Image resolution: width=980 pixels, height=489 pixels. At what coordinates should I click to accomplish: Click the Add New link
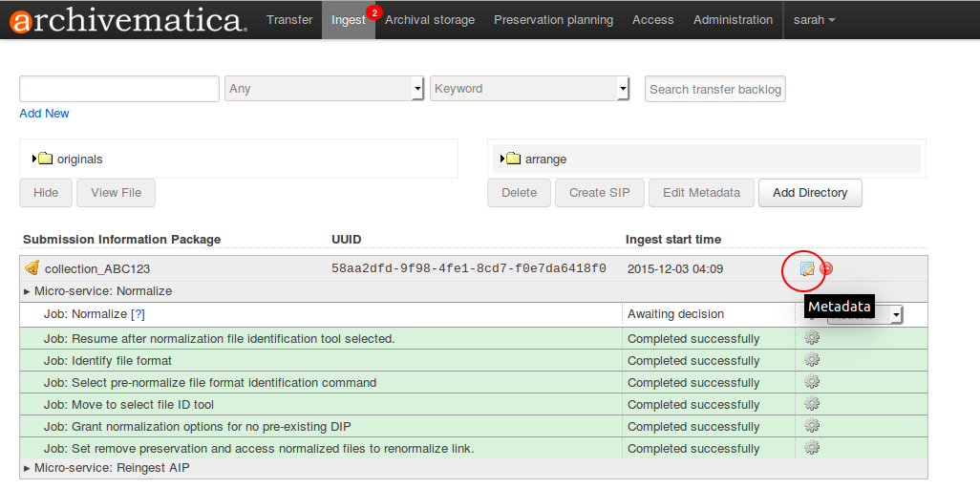pyautogui.click(x=44, y=114)
